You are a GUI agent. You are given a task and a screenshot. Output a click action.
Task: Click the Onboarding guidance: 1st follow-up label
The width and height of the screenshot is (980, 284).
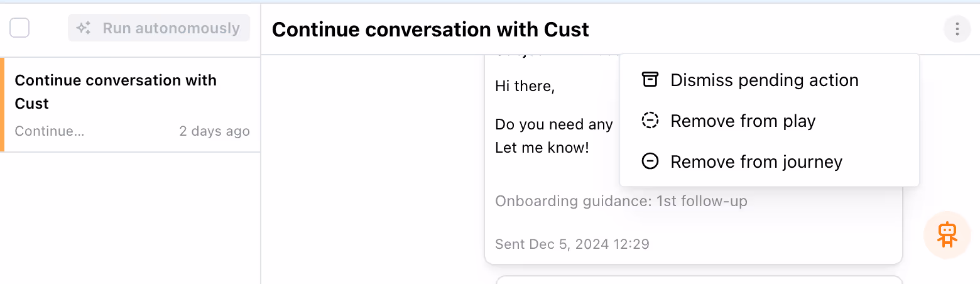point(621,201)
